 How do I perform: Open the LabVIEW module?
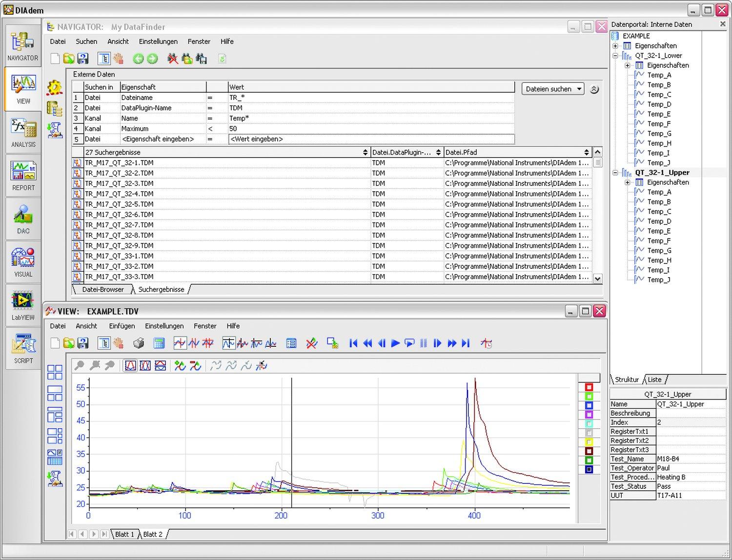(23, 305)
